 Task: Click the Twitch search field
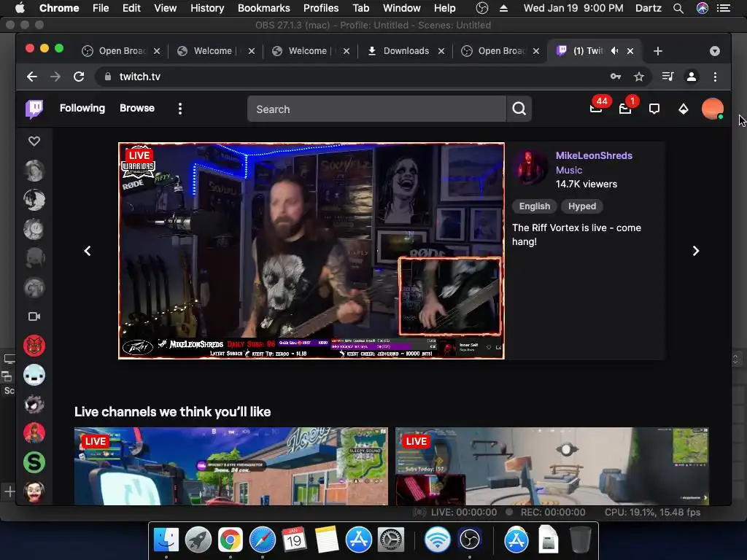pos(376,109)
